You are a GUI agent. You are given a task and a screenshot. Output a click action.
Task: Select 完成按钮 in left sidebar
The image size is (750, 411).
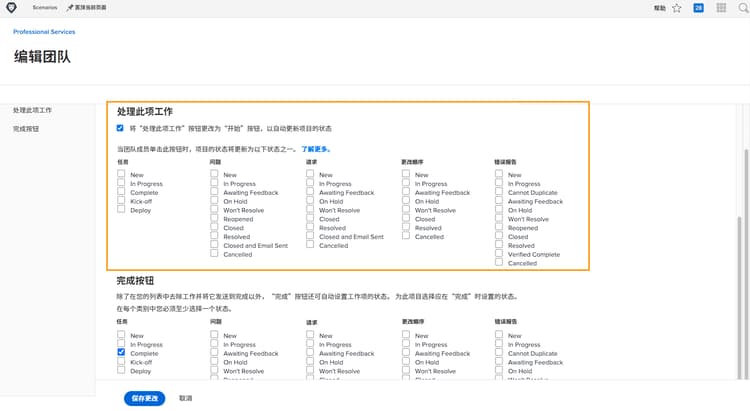[x=26, y=129]
